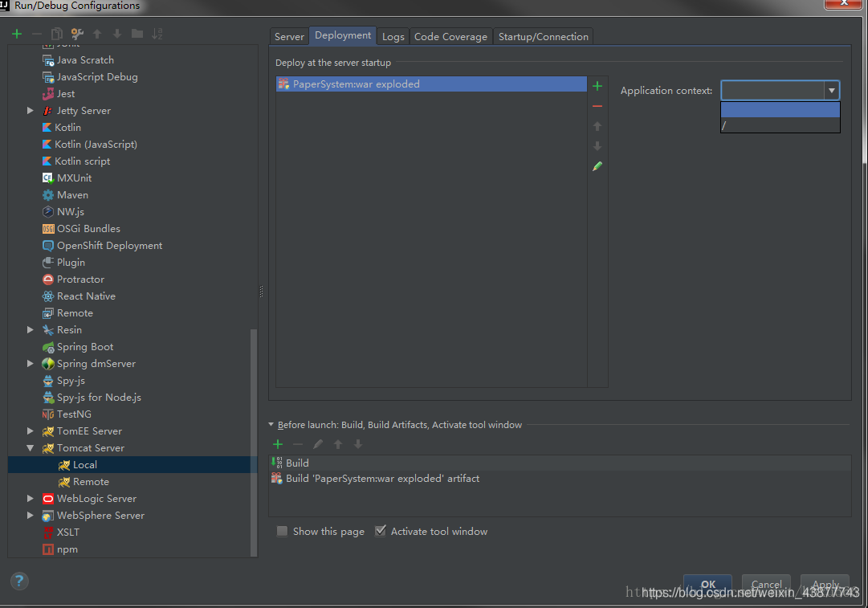Click the green add configuration plus icon
Screen dimensions: 868x608
(x=17, y=34)
